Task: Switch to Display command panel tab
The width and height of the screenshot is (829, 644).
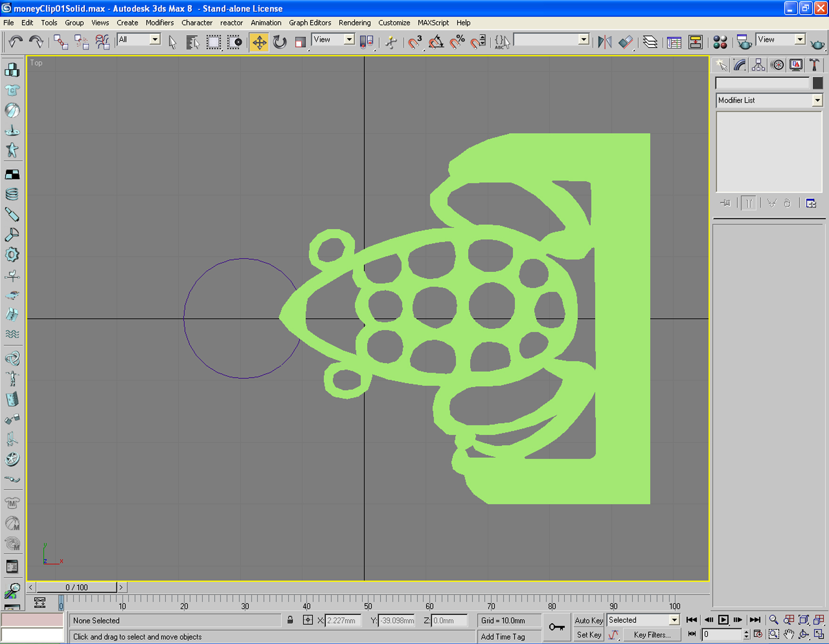Action: (796, 65)
